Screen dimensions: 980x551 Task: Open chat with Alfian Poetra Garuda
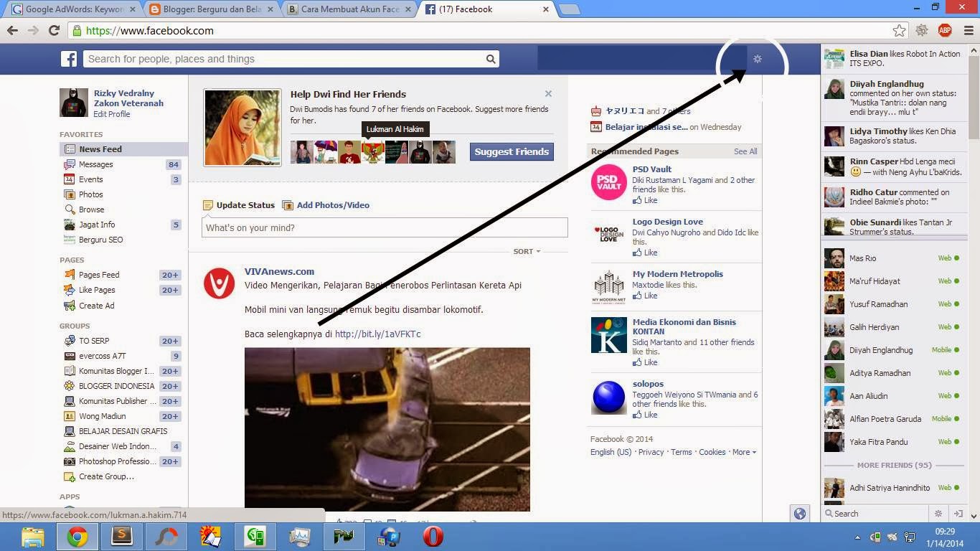[892, 419]
